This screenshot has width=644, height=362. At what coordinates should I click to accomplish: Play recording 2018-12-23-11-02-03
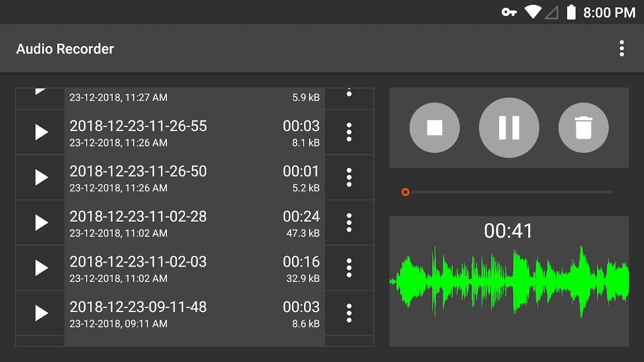(x=41, y=268)
